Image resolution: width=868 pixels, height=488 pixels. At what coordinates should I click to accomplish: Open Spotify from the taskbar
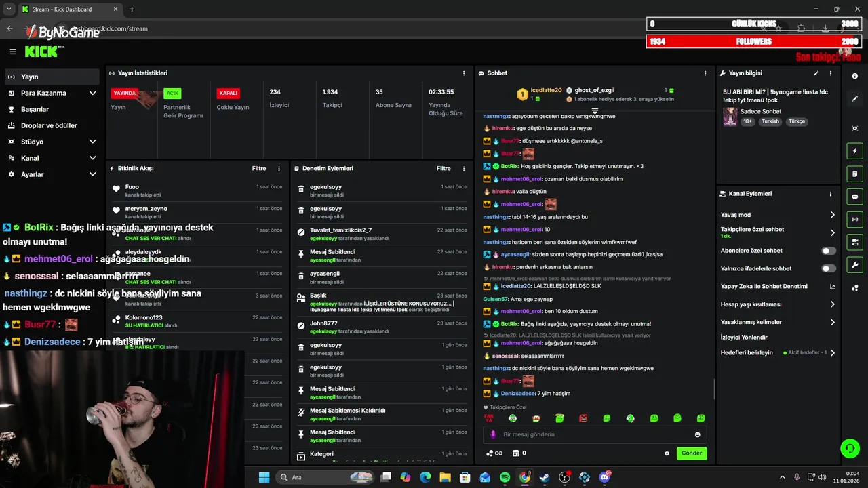[x=505, y=477]
